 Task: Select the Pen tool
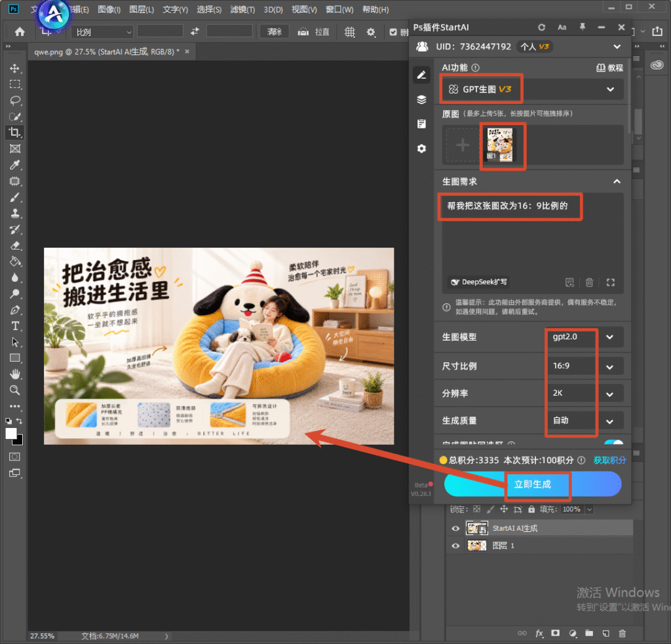pyautogui.click(x=15, y=310)
